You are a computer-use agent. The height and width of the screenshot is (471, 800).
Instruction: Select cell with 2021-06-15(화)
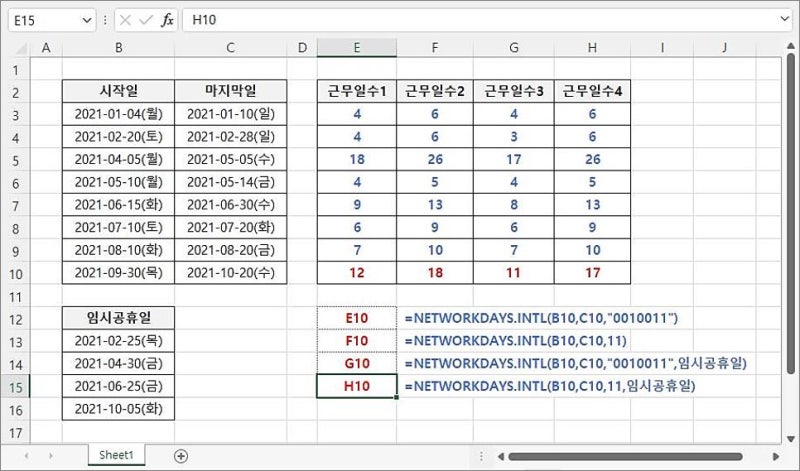118,205
